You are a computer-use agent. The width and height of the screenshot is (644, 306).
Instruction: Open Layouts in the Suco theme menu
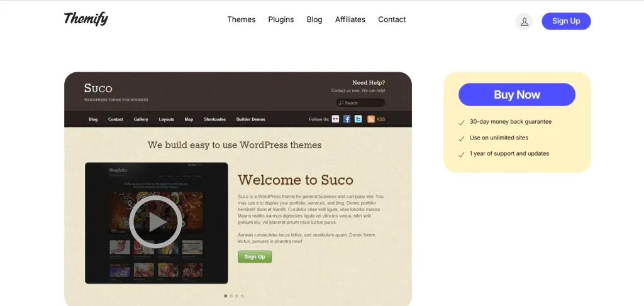[x=167, y=119]
